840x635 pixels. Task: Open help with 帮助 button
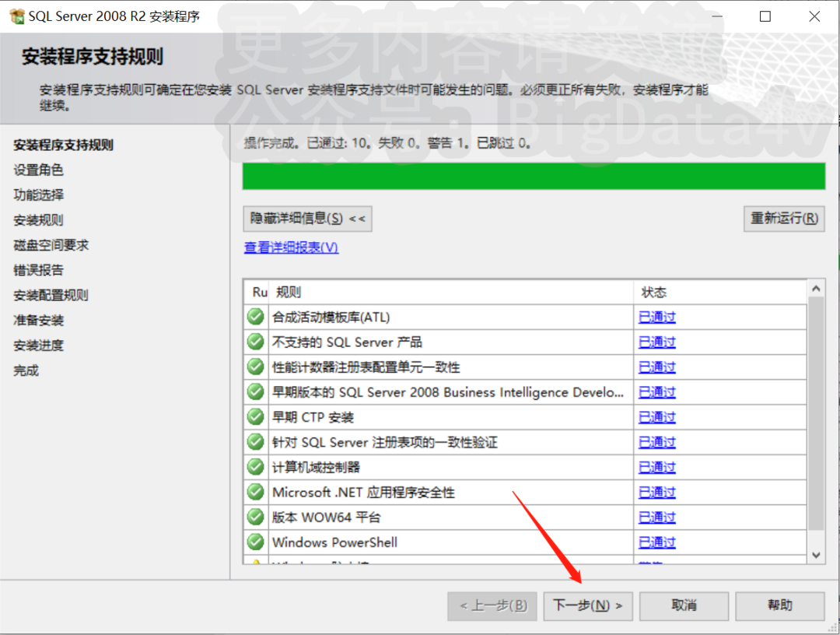coord(780,606)
